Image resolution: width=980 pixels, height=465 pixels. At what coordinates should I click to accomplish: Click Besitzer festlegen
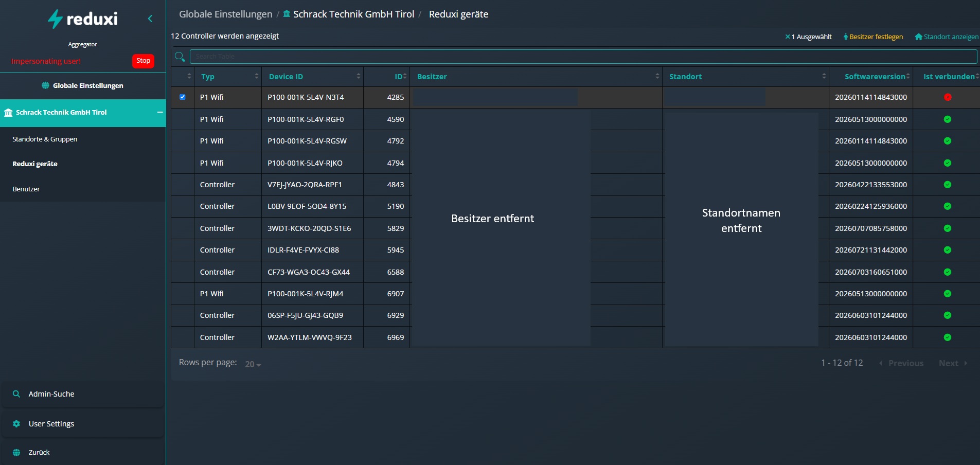[873, 37]
